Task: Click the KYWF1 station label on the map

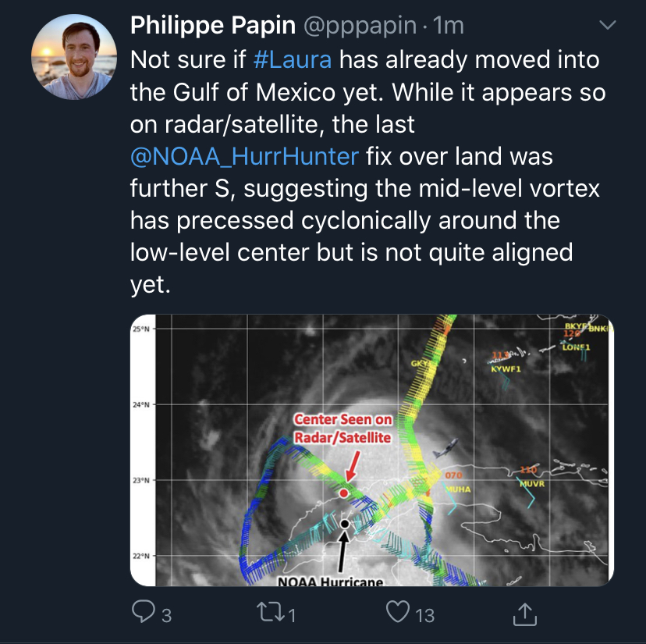Action: pos(506,368)
